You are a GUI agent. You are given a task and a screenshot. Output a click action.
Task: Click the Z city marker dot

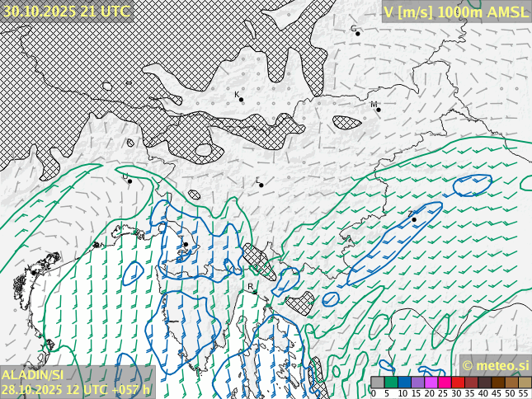[x=414, y=219]
